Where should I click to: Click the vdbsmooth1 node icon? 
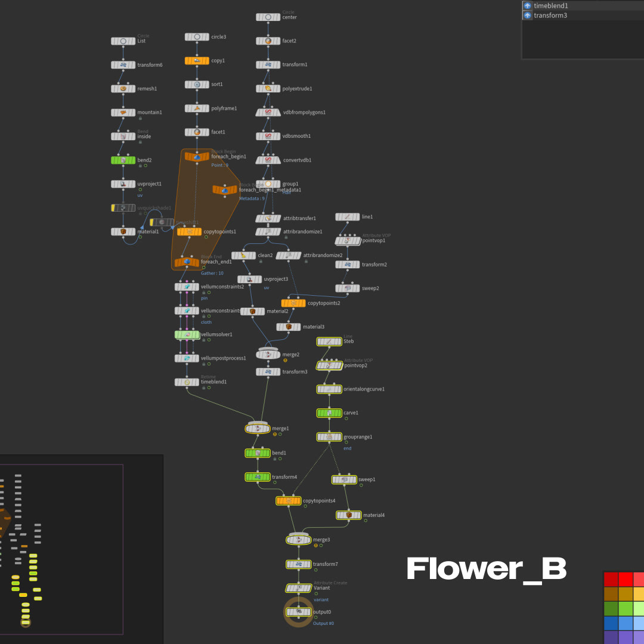(268, 136)
